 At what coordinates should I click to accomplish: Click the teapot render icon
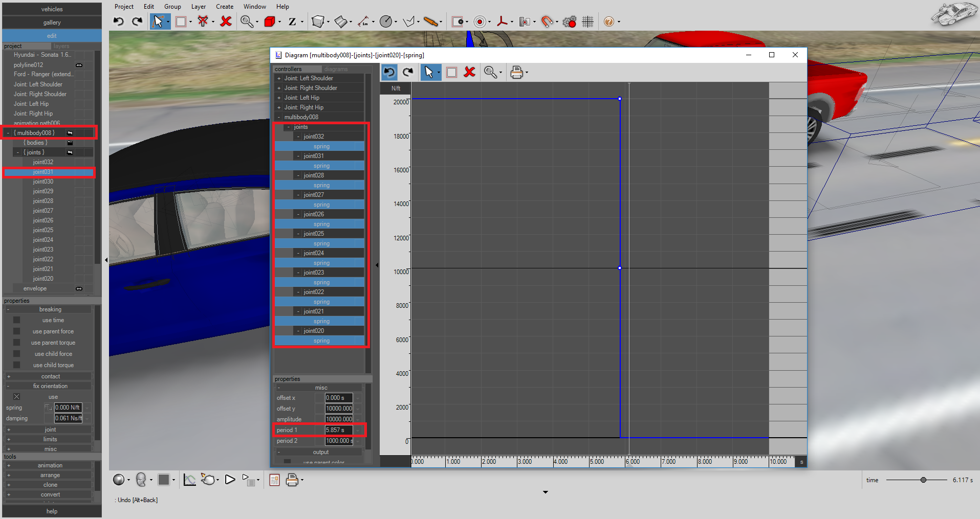click(x=208, y=480)
